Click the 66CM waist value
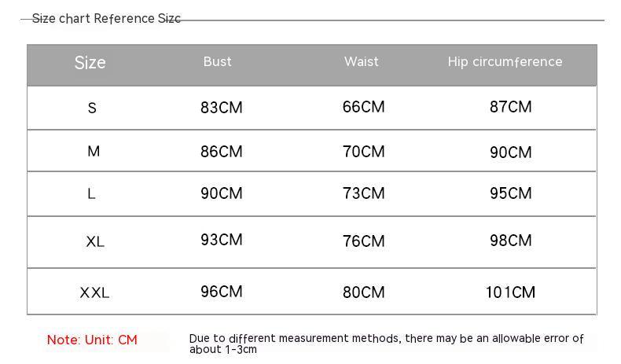 [x=364, y=107]
